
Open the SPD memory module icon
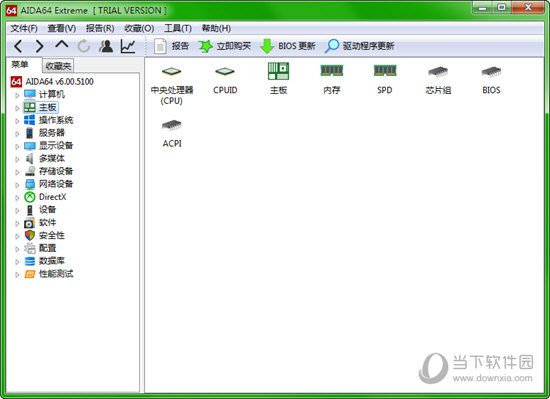(385, 71)
